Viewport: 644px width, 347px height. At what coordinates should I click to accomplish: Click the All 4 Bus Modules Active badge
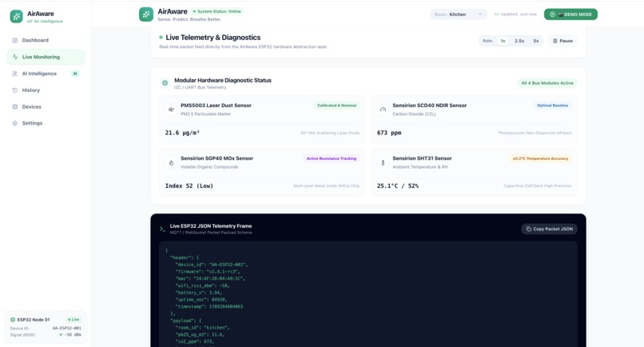coord(547,83)
